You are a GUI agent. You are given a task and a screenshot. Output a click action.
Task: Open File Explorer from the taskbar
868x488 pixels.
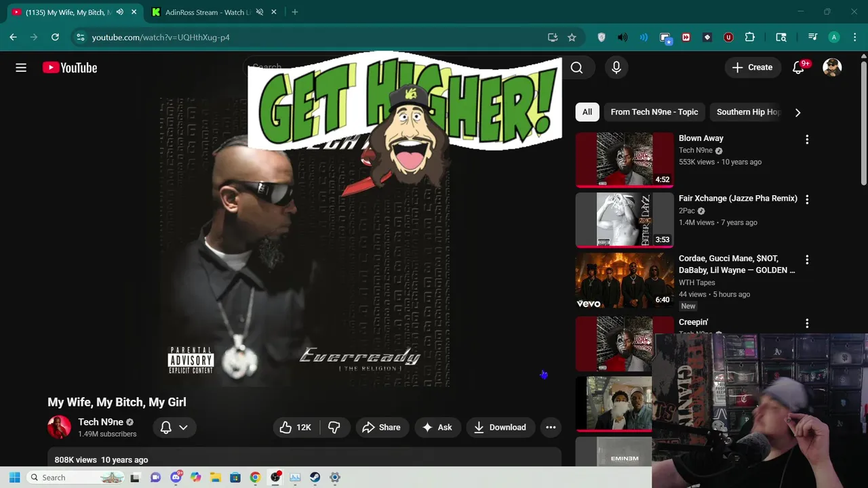tap(215, 478)
